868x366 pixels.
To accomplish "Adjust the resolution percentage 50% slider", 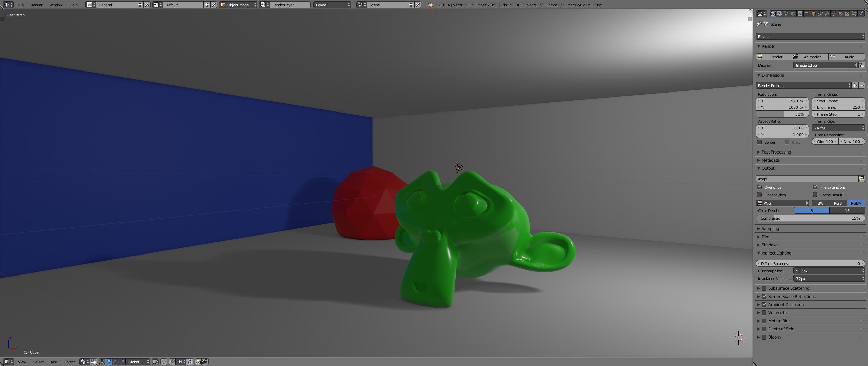I will coord(783,114).
